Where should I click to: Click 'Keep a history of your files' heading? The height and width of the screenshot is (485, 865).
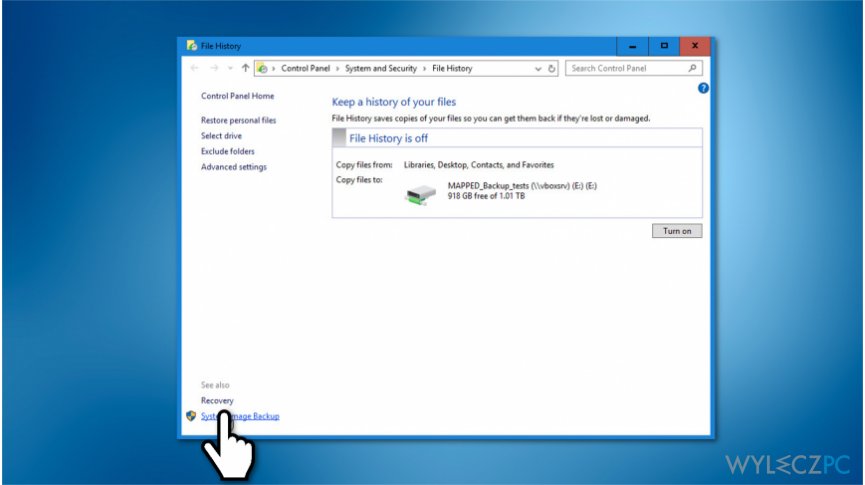(394, 102)
